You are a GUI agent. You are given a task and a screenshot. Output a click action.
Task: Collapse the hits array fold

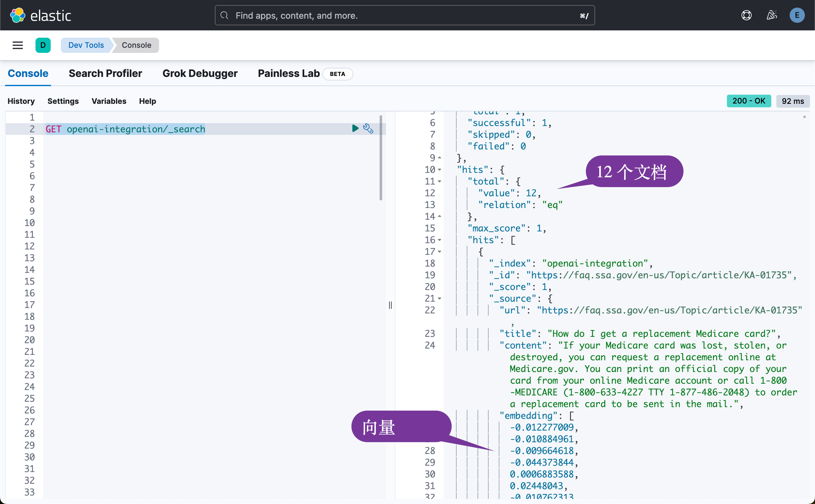coord(440,240)
